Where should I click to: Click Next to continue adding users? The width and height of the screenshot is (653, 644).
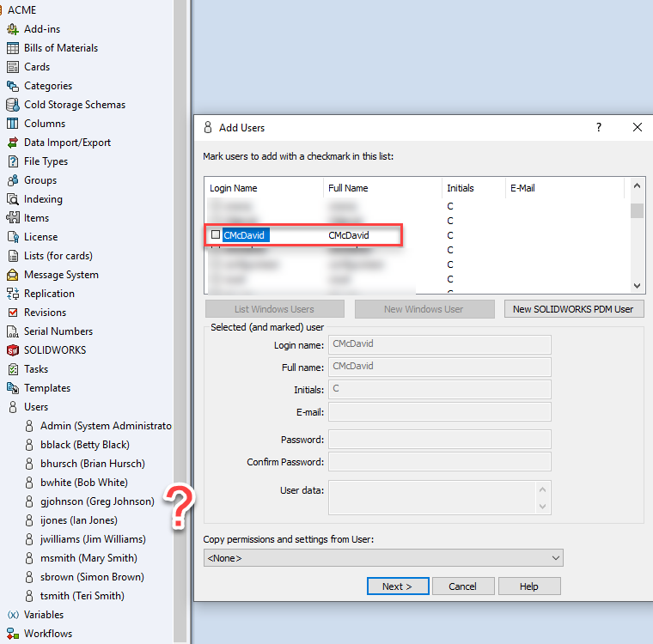[398, 586]
